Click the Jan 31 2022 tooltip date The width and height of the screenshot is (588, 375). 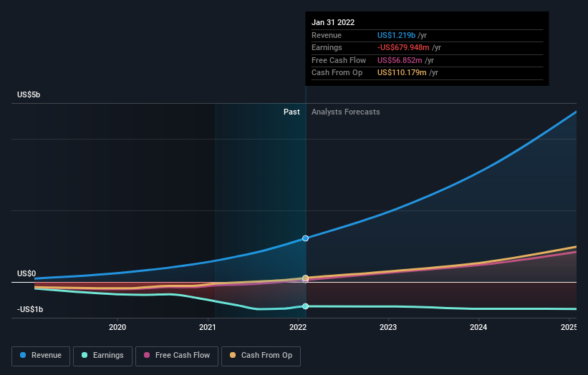coord(333,22)
